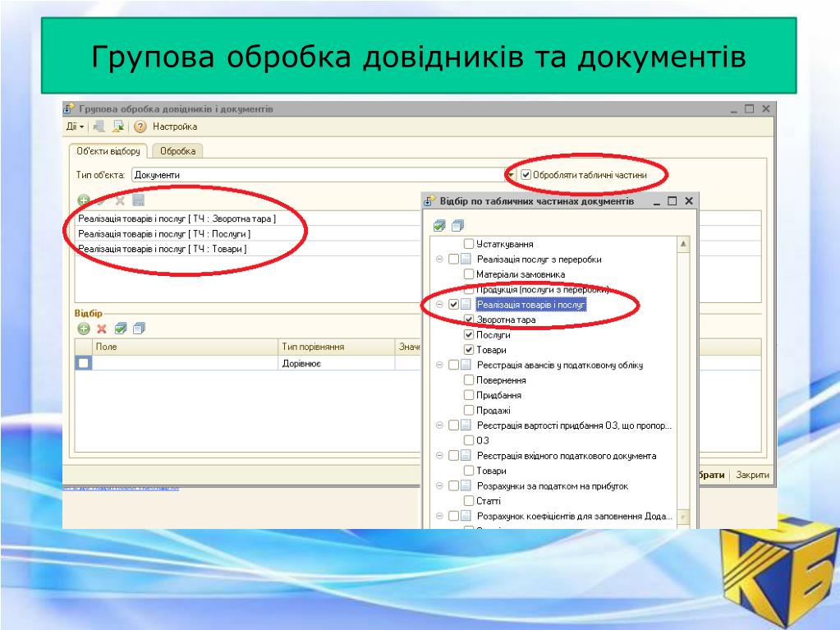
Task: Click document icon beside Реалізація товарів і послуг
Action: (x=466, y=304)
